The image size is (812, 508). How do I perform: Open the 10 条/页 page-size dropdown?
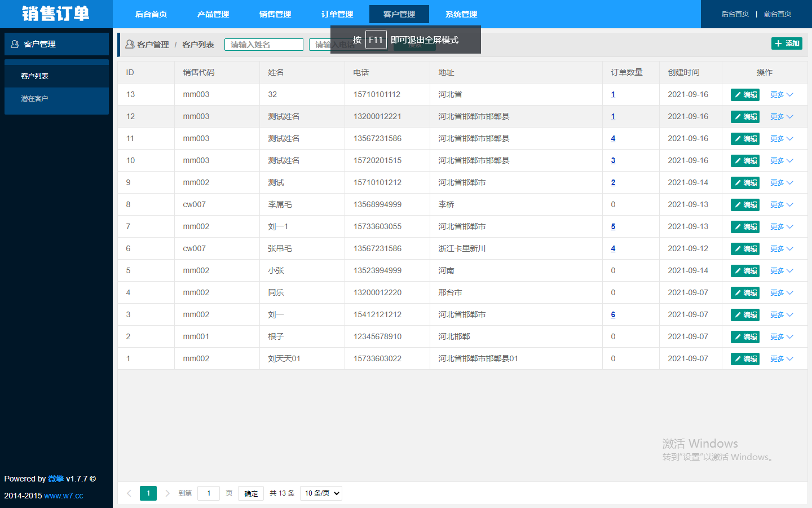[x=321, y=493]
